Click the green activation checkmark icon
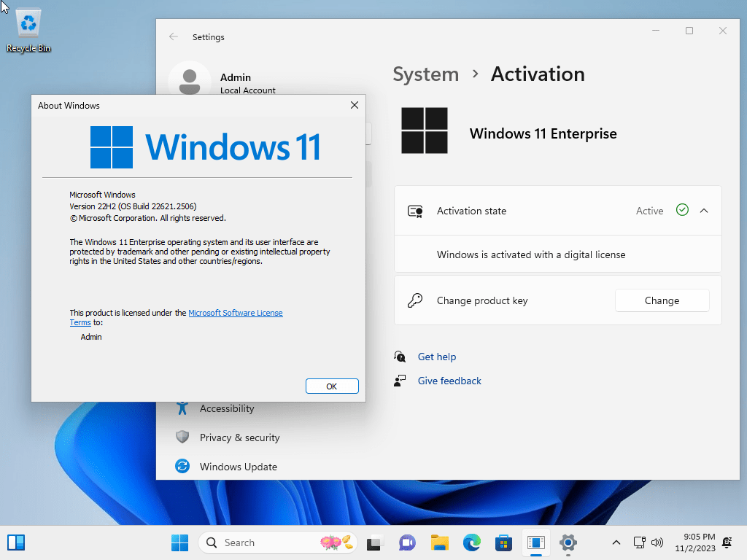Viewport: 747px width, 560px height. pos(682,210)
